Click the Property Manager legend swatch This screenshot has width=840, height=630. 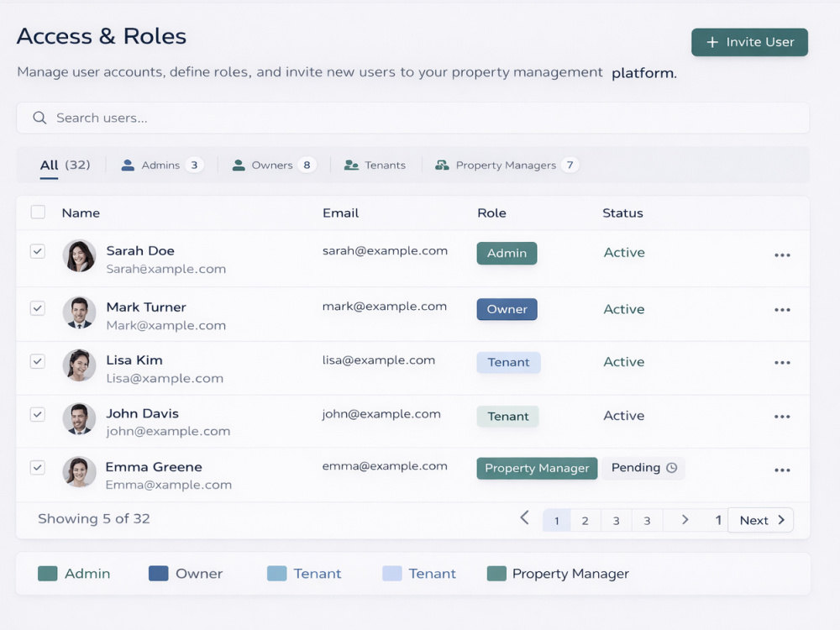[496, 574]
